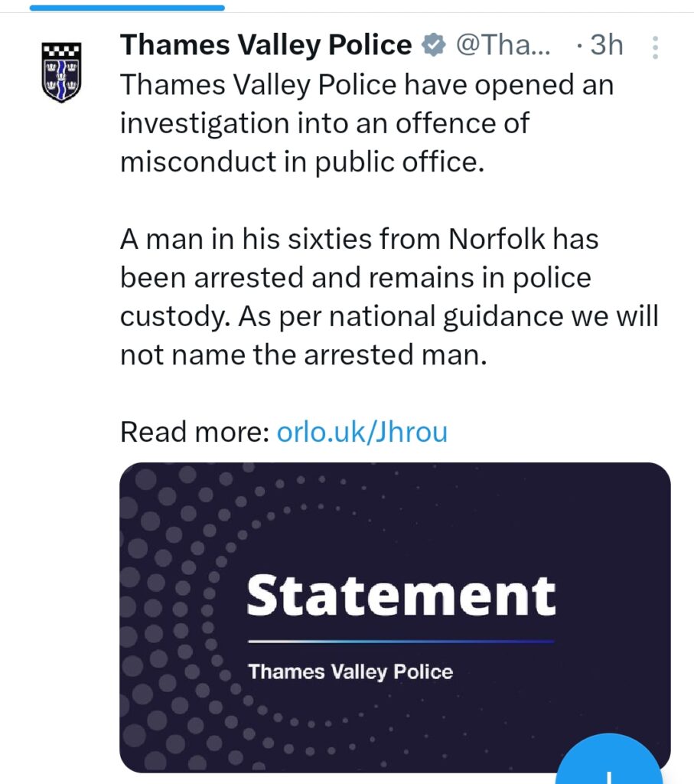Click the gradient divider line under Statement
Viewport: 694px width, 784px height.
click(x=401, y=641)
